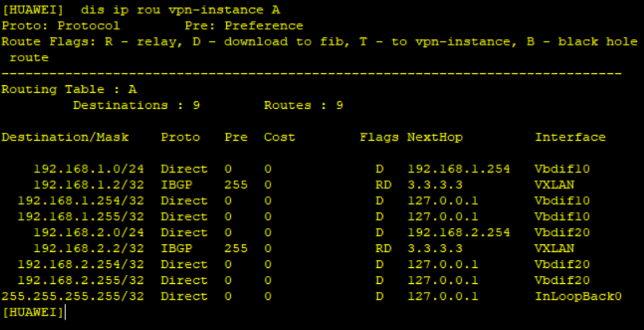
Task: Click the 'Routes : 9' text
Action: (x=303, y=106)
